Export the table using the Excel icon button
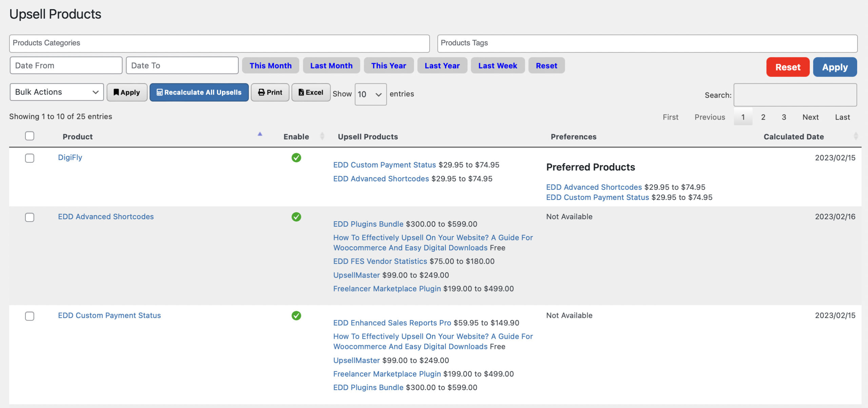 tap(311, 92)
